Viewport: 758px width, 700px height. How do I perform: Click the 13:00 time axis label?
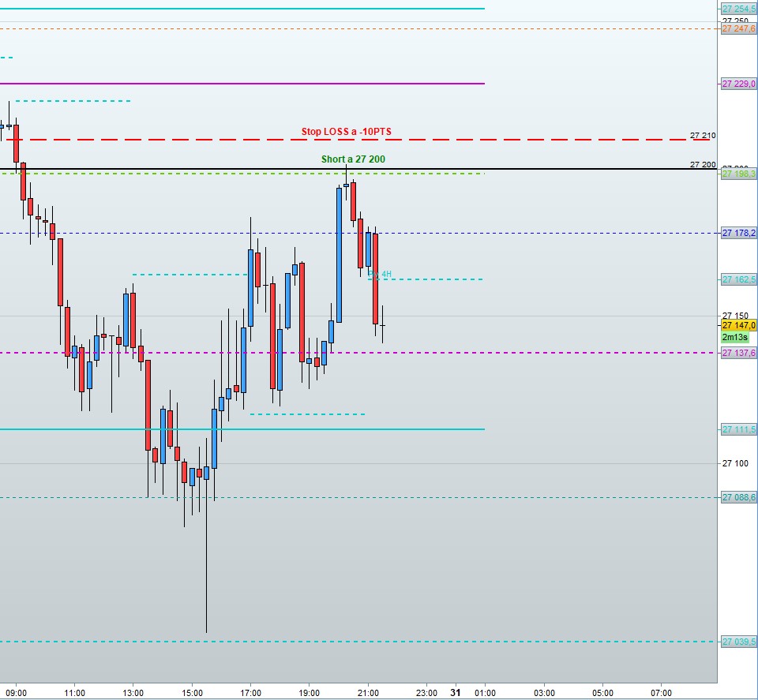[133, 693]
